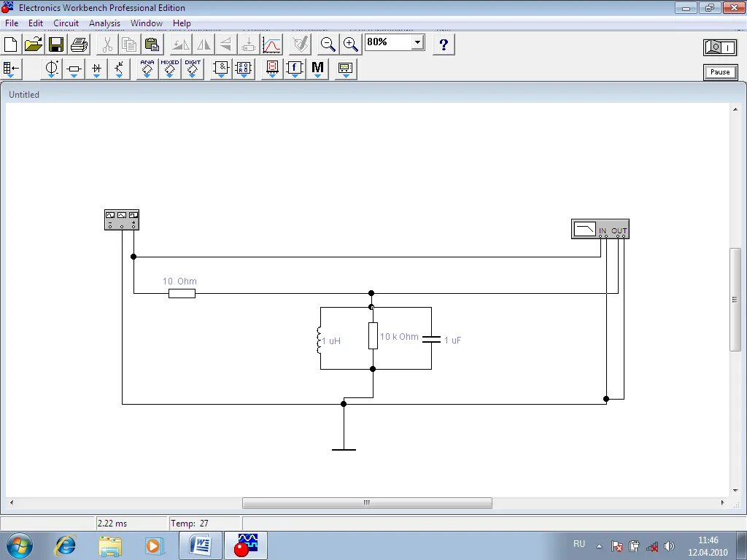747x560 pixels.
Task: Display analysis graphs
Action: (x=271, y=44)
